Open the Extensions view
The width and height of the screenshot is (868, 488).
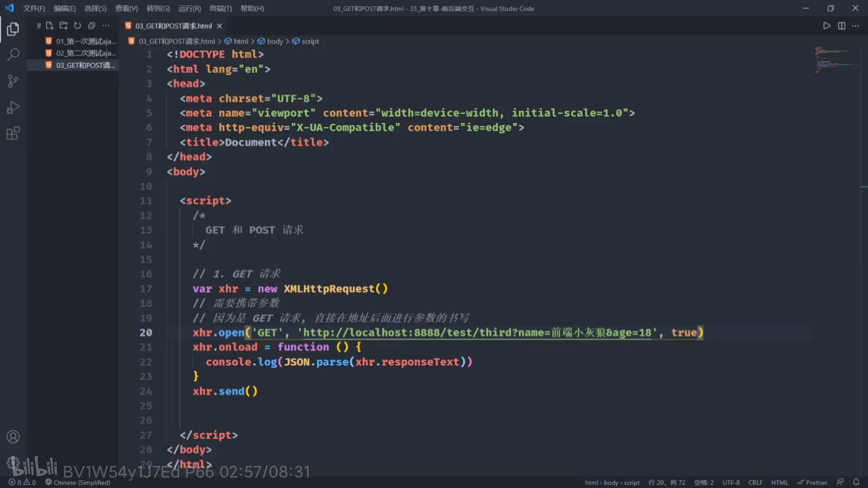[x=13, y=133]
